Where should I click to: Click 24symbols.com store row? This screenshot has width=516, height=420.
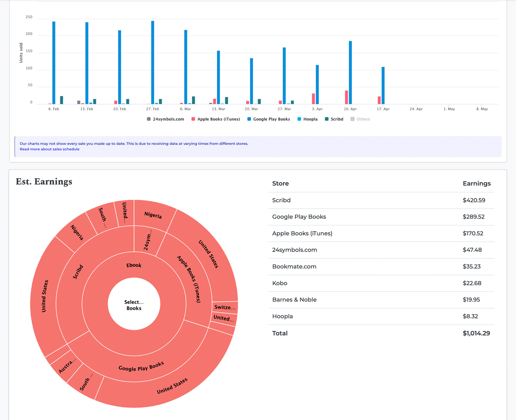[381, 250]
